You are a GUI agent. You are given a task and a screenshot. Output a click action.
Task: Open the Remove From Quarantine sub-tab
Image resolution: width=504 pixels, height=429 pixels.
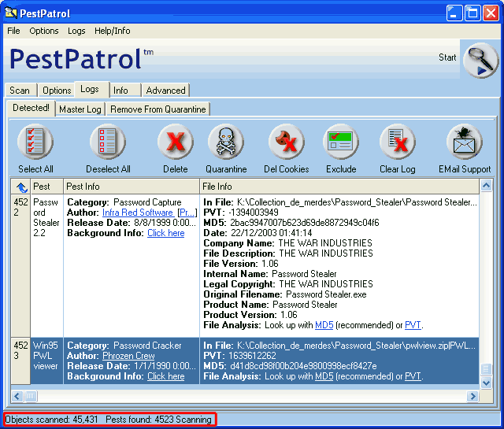click(x=158, y=109)
